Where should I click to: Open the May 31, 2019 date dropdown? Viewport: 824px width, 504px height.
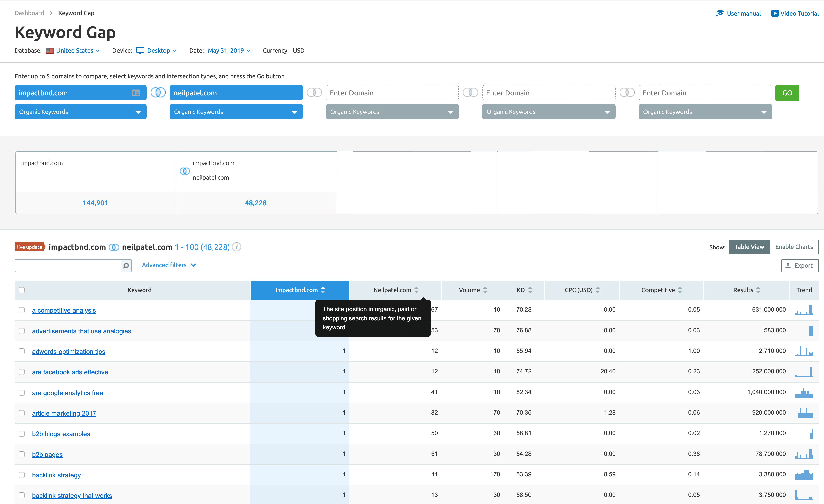pos(229,50)
